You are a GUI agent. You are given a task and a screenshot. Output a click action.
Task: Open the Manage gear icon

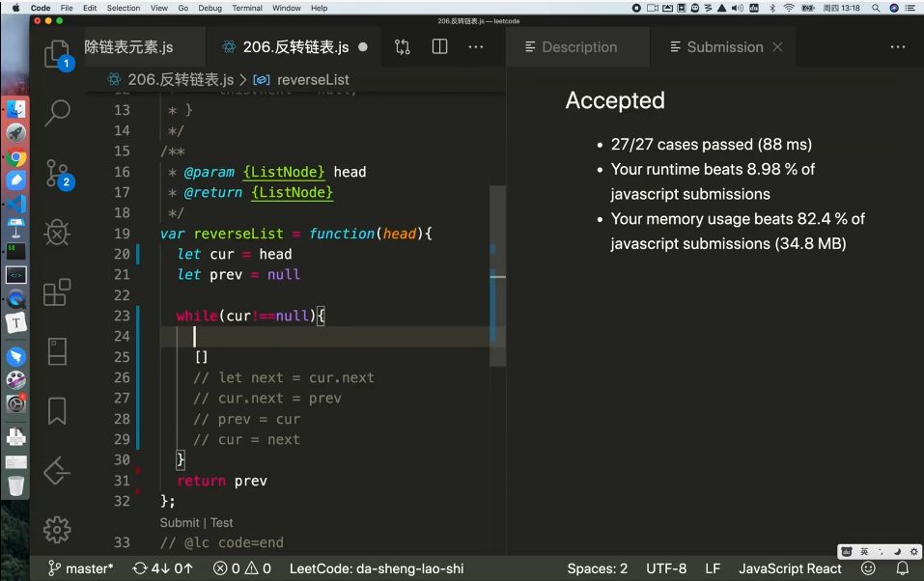(57, 530)
